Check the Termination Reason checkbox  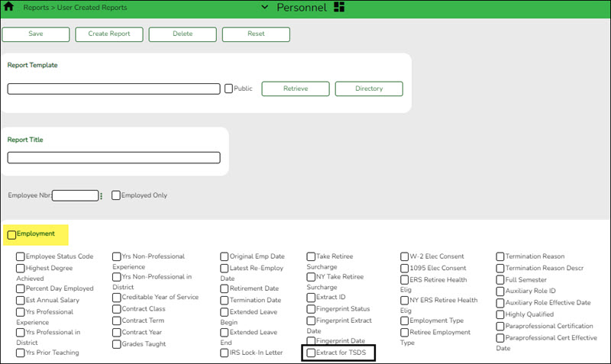point(500,257)
